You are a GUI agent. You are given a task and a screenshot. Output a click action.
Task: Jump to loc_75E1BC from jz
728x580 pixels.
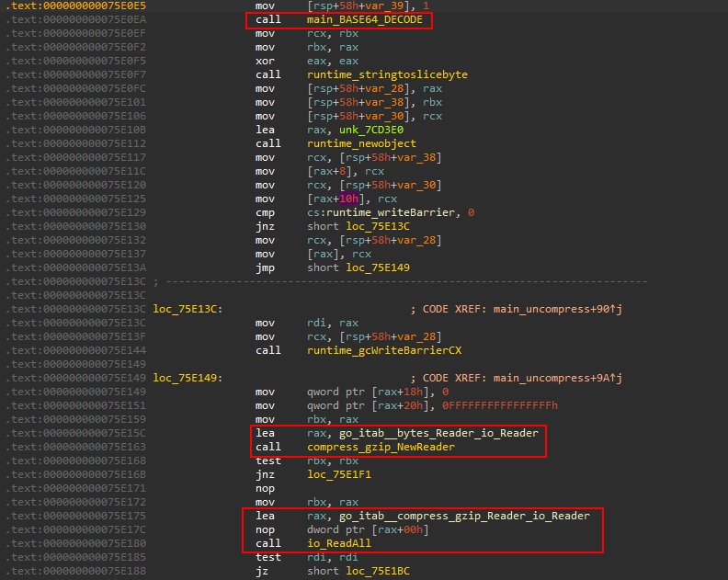click(x=378, y=571)
